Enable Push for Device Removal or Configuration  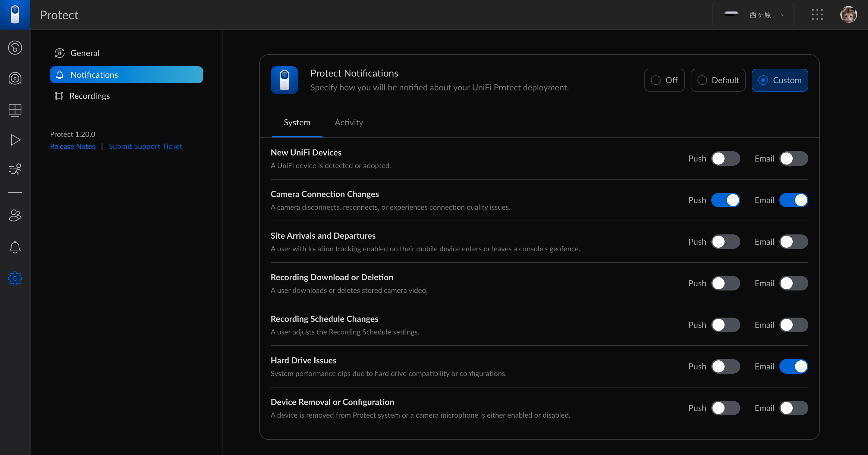tap(725, 408)
